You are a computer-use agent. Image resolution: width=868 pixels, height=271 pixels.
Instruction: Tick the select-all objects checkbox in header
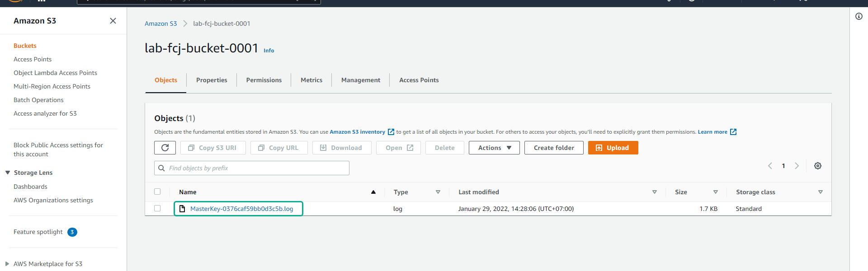(157, 192)
